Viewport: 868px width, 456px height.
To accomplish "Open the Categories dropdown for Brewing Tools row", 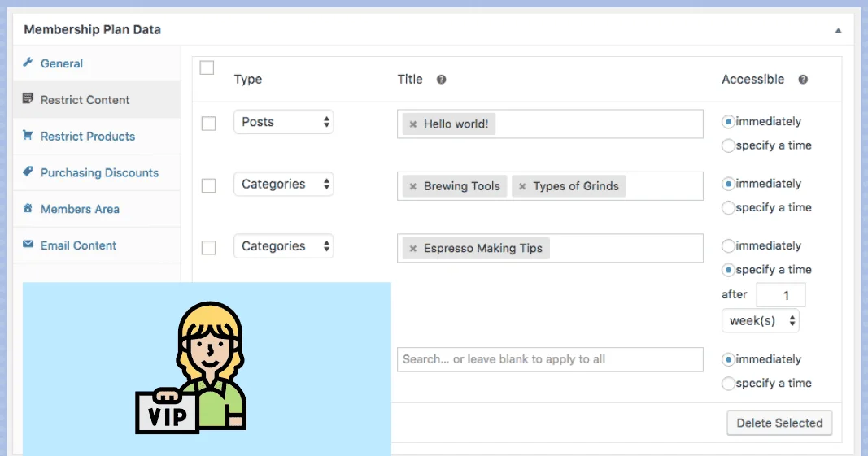I will click(283, 184).
